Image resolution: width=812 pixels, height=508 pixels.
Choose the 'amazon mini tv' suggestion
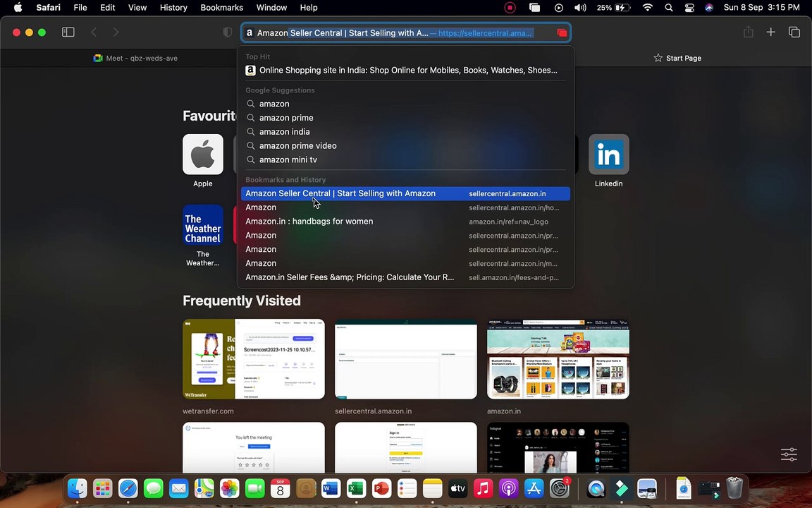tap(405, 159)
